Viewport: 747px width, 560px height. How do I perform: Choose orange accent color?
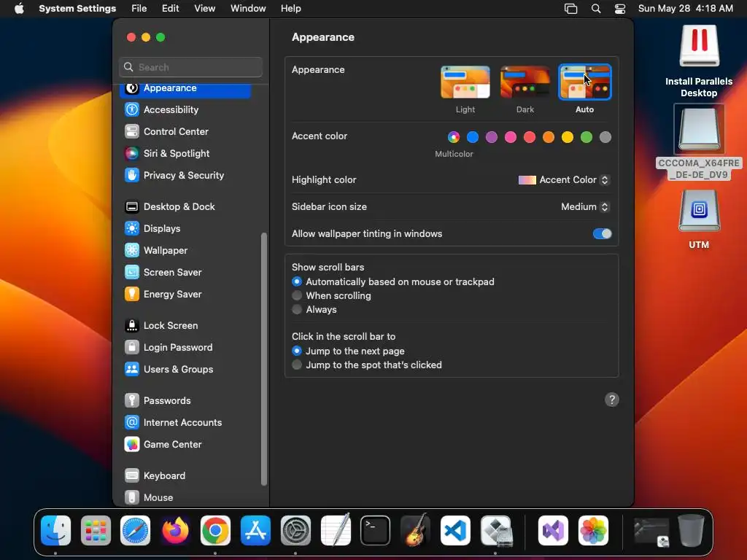pyautogui.click(x=549, y=137)
